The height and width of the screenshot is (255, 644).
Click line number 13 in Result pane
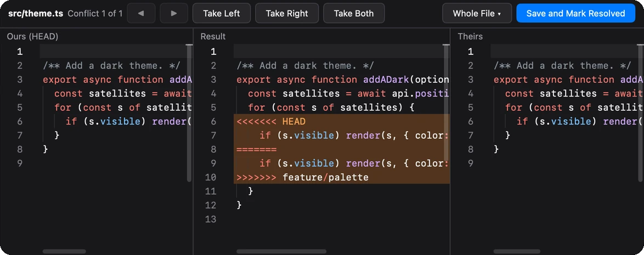pyautogui.click(x=210, y=219)
